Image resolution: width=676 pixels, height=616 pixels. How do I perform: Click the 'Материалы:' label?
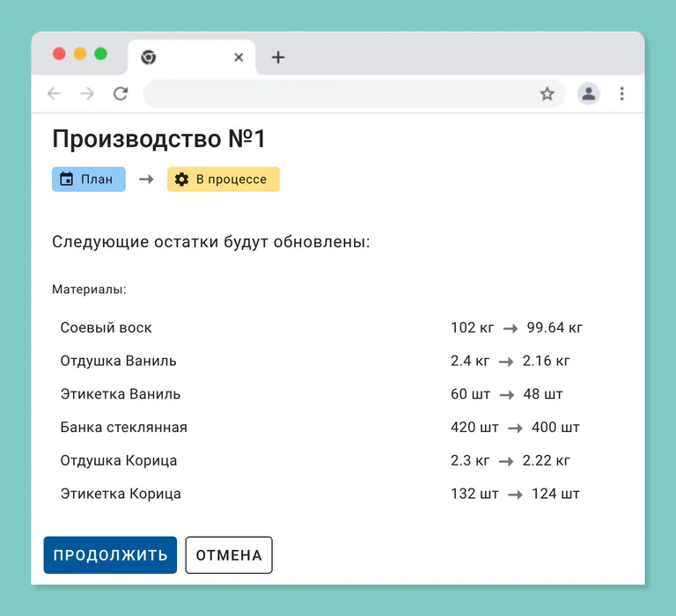[89, 290]
